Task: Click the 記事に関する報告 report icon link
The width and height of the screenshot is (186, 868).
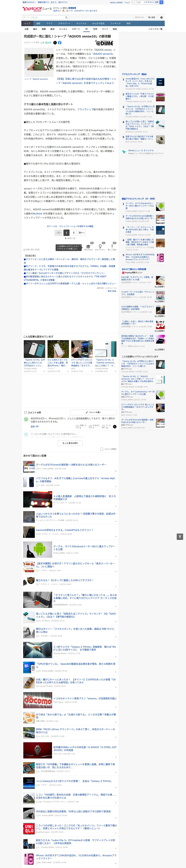Action: pos(32,250)
